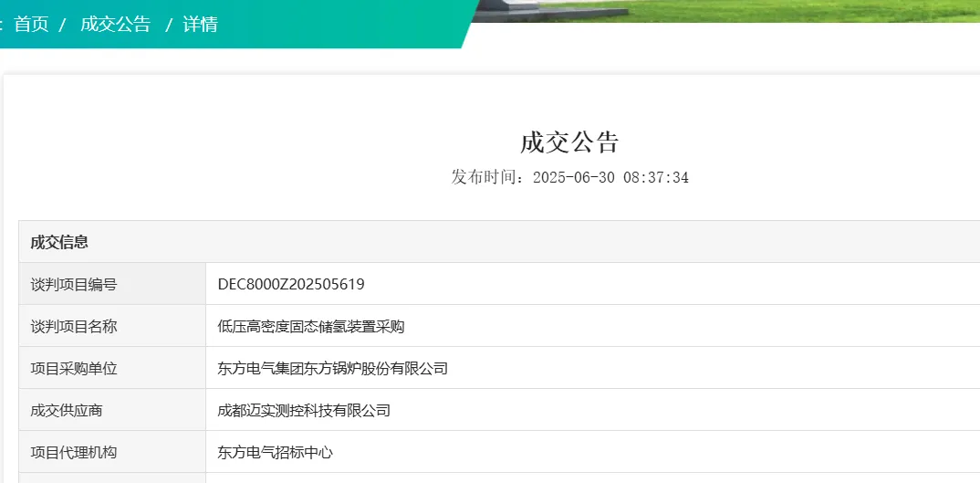Select purchaser 东方电气集团东方锅炉股份有限公司
This screenshot has width=980, height=483.
332,369
